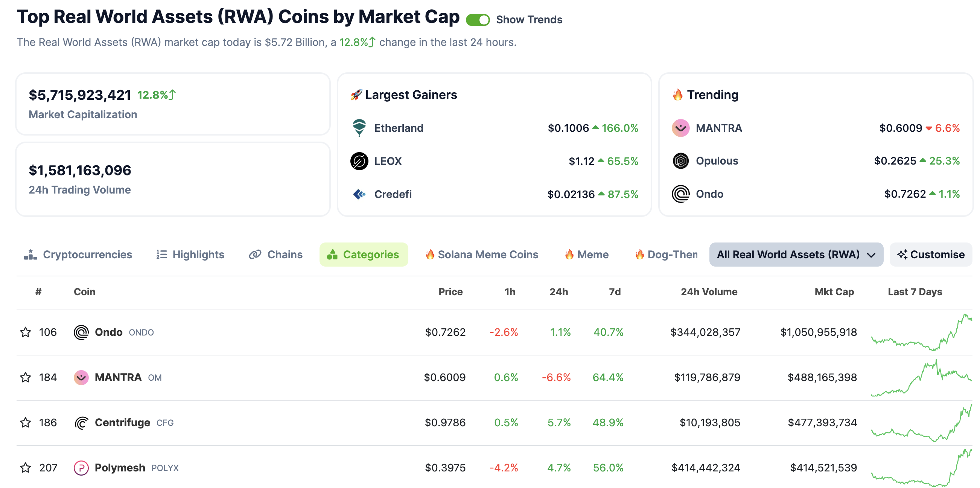Sort table by Mkt Cap column
This screenshot has height=488, width=980.
tap(834, 292)
